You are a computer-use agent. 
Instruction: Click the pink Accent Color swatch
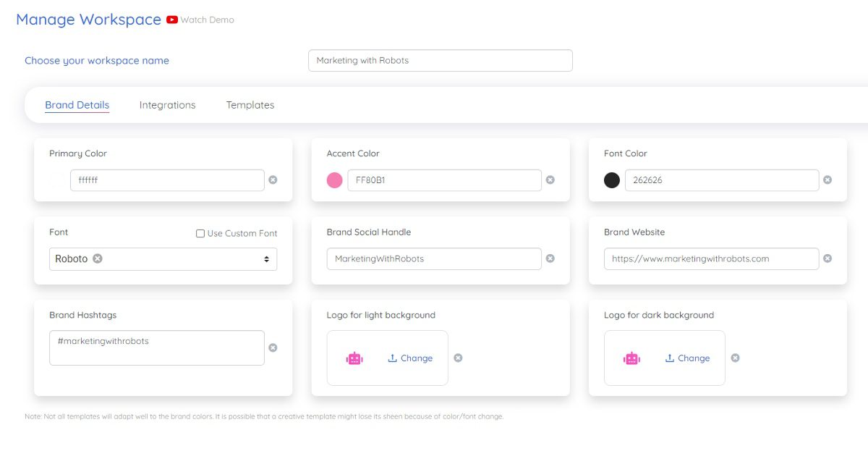click(334, 180)
